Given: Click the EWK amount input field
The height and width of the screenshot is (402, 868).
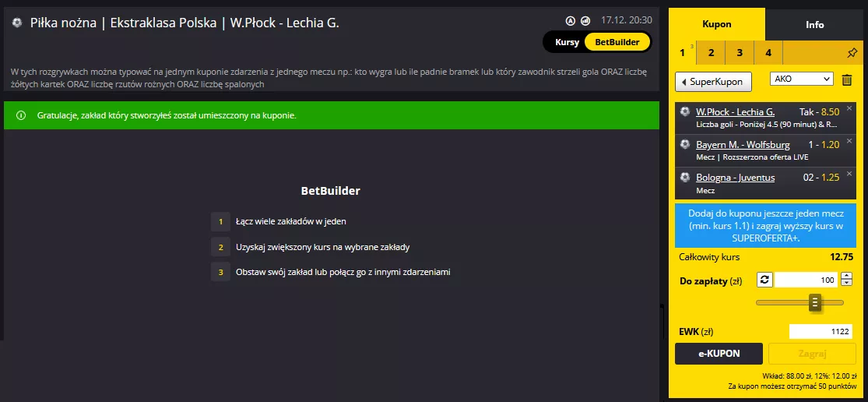Looking at the screenshot, I should tap(821, 332).
